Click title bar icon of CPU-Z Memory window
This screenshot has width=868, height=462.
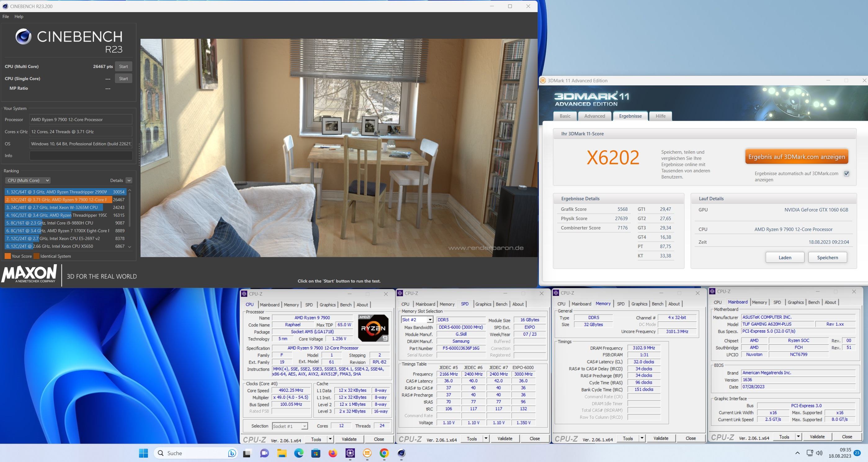pos(556,293)
